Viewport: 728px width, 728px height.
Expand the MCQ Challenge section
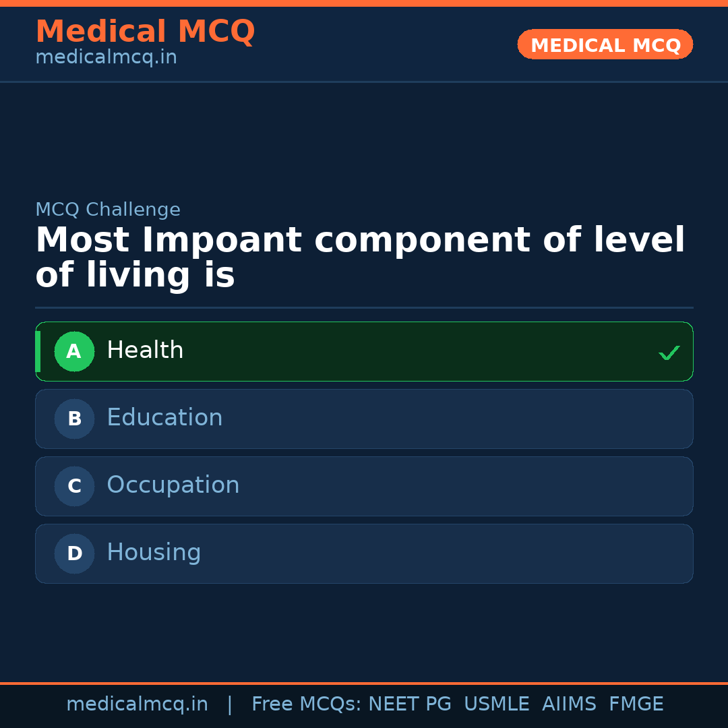[x=108, y=210]
